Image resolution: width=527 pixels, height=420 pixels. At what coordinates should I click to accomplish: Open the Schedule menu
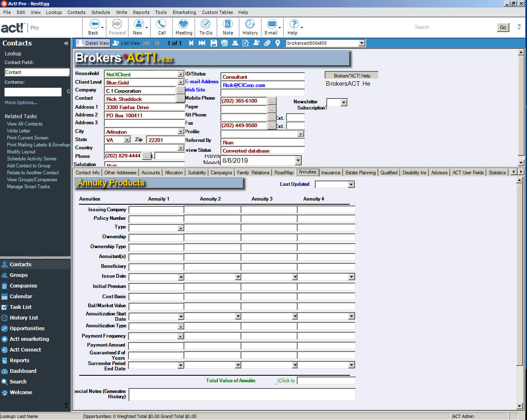point(101,12)
